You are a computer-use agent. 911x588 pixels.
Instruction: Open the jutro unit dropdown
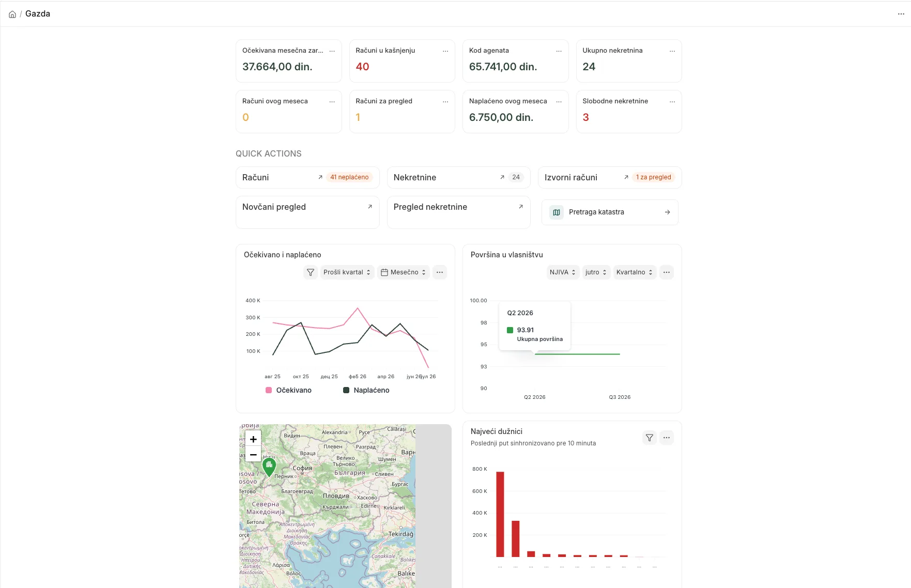(x=596, y=272)
